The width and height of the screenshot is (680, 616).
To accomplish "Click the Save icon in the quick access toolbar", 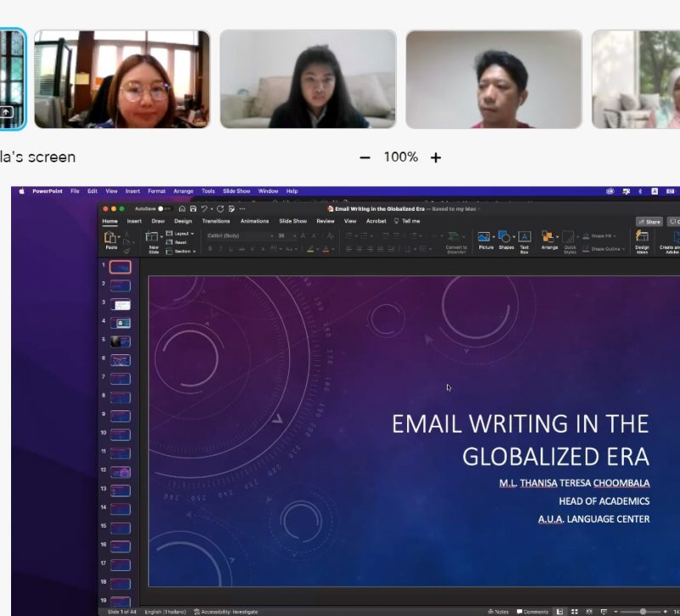I will tap(194, 209).
